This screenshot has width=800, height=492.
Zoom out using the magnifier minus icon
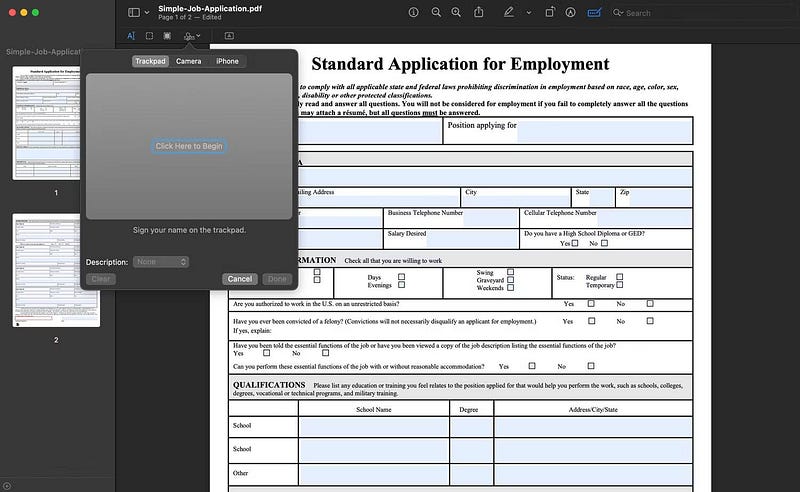(436, 12)
